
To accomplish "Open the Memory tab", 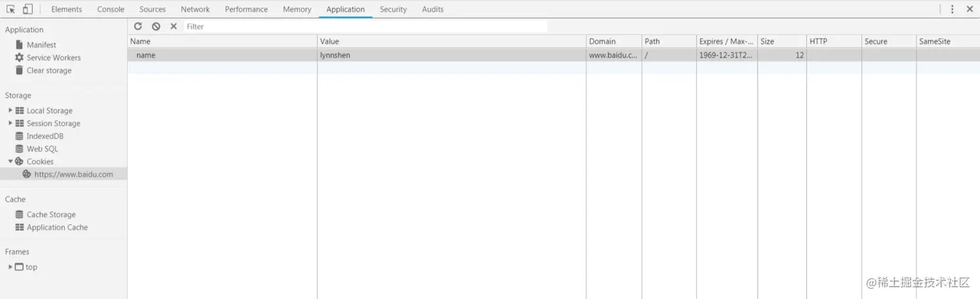I will (x=297, y=9).
